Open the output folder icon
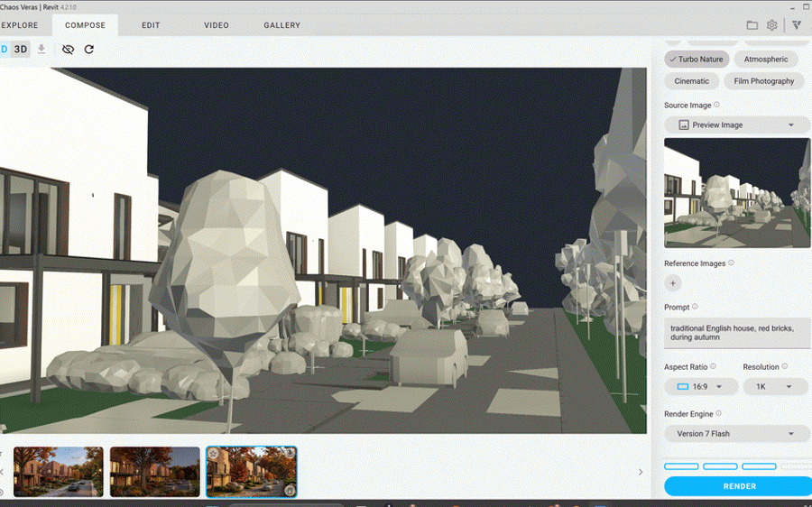Screen dimensions: 812x507 pos(752,25)
